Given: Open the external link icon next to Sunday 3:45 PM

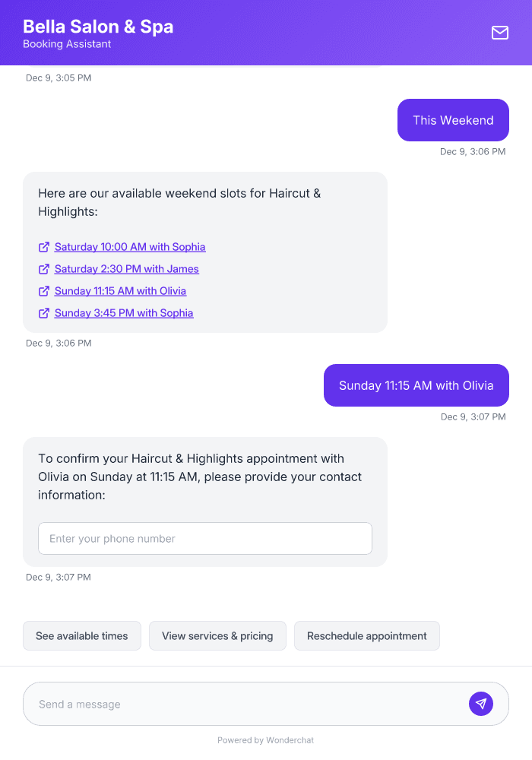Looking at the screenshot, I should [44, 312].
